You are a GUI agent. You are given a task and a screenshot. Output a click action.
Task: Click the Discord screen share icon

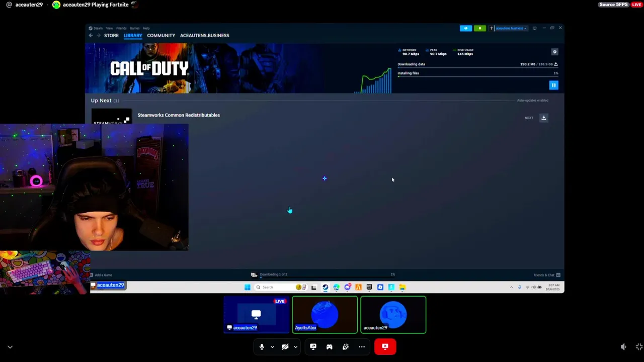313,346
